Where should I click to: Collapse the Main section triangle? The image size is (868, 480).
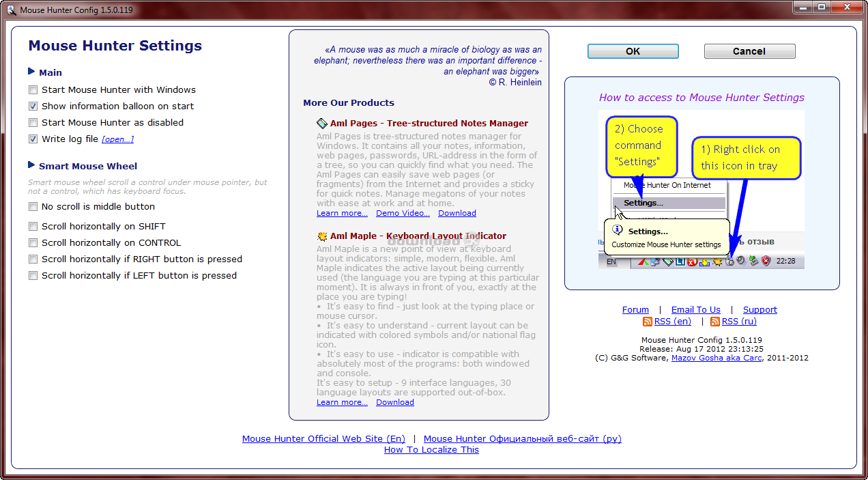tap(31, 72)
